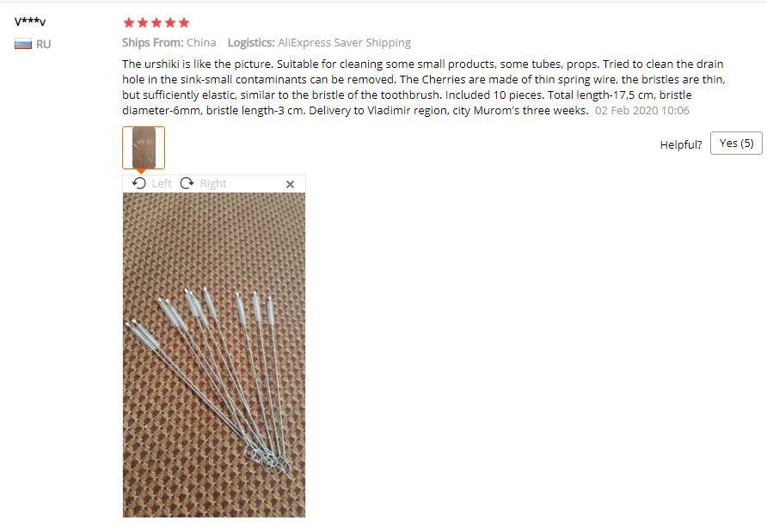Click the third red rating star

pos(156,22)
